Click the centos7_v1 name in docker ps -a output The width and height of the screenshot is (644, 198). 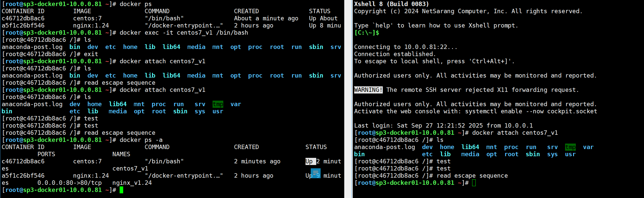(x=130, y=169)
